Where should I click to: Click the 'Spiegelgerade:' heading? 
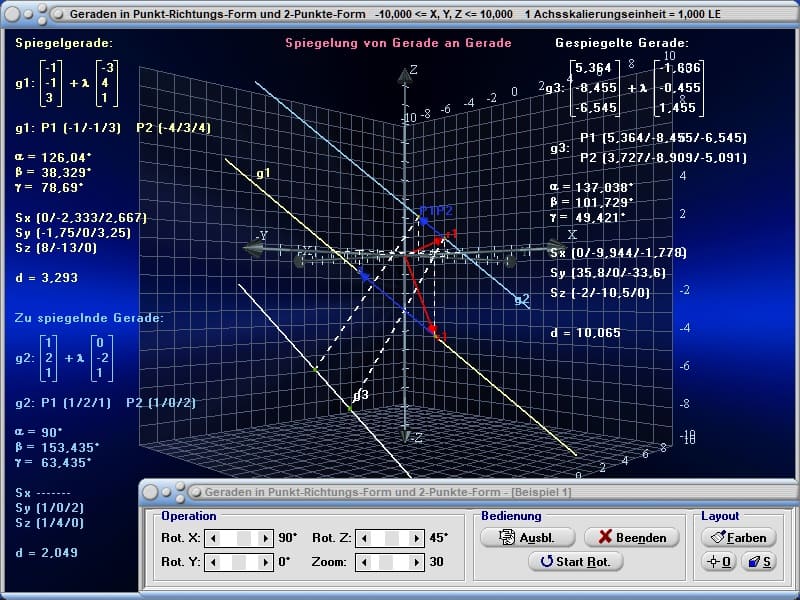pos(64,43)
